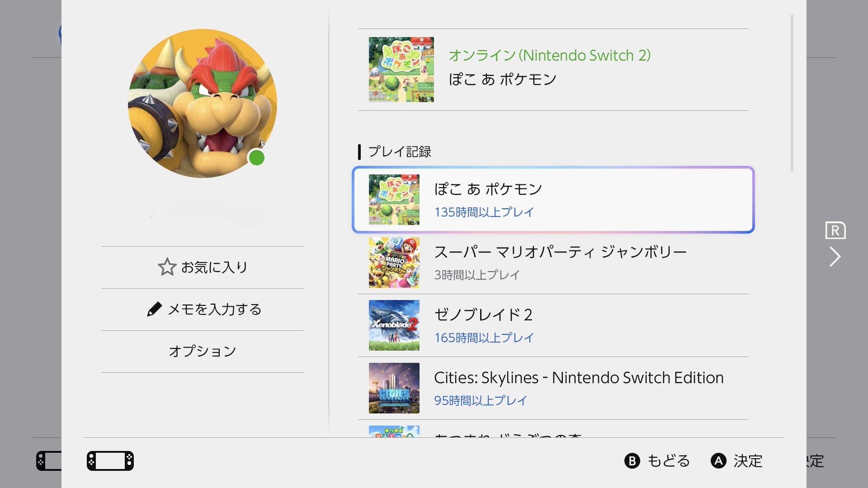
Task: Click the R shoulder button icon
Action: 835,230
